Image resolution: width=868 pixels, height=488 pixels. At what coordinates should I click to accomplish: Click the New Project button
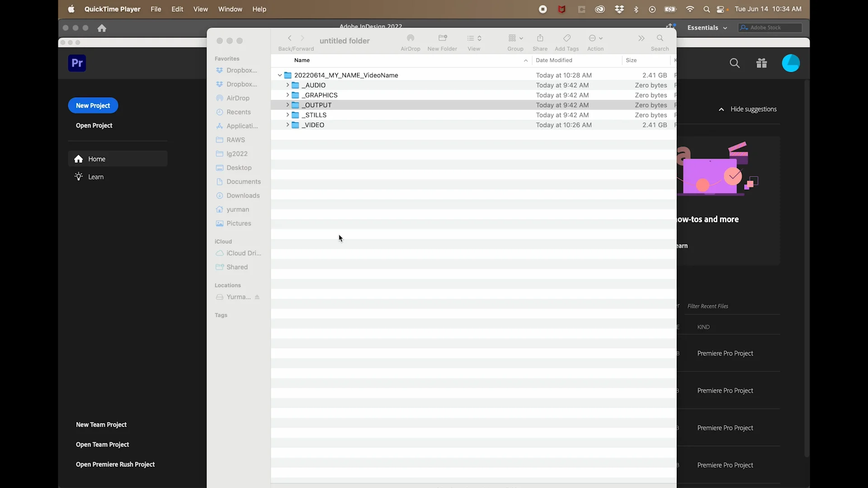point(93,105)
